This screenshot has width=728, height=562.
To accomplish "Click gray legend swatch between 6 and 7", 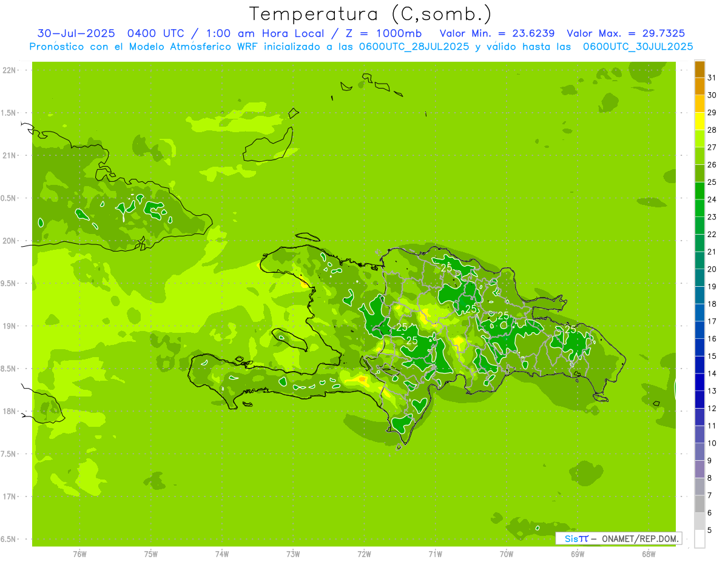I will pos(699,504).
